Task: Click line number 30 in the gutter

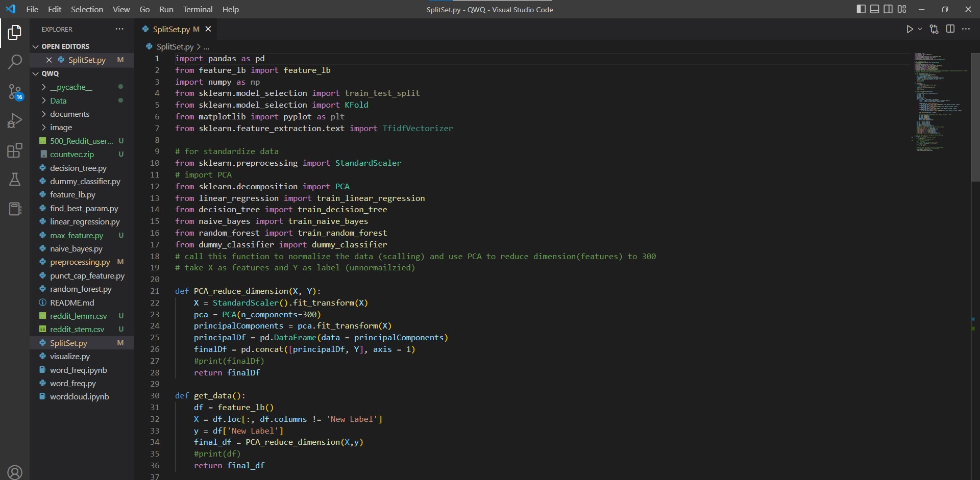Action: click(x=155, y=395)
